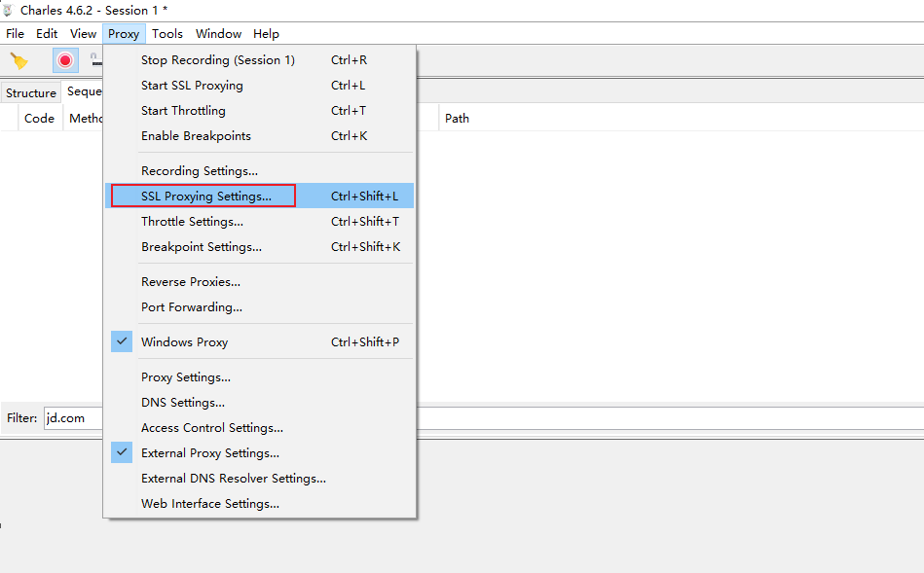Screen dimensions: 924x573
Task: Open Recording Settings dialog
Action: point(199,171)
